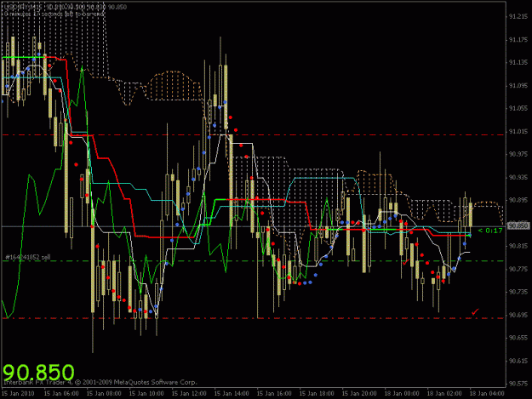Viewport: 532px width, 399px height.
Task: Click the '15 Jan 2010' date label
Action: [18, 393]
